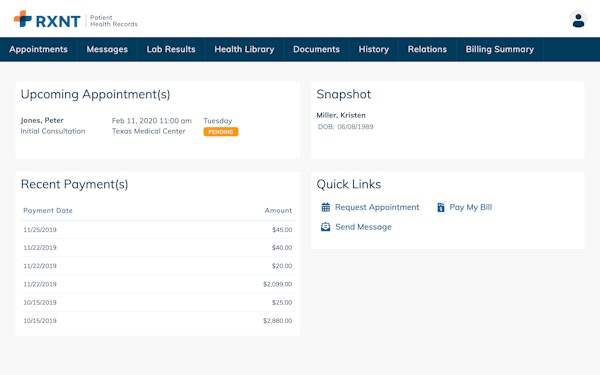Click the Recent Payment(s) heading
Screen dimensions: 600x375
click(x=74, y=184)
